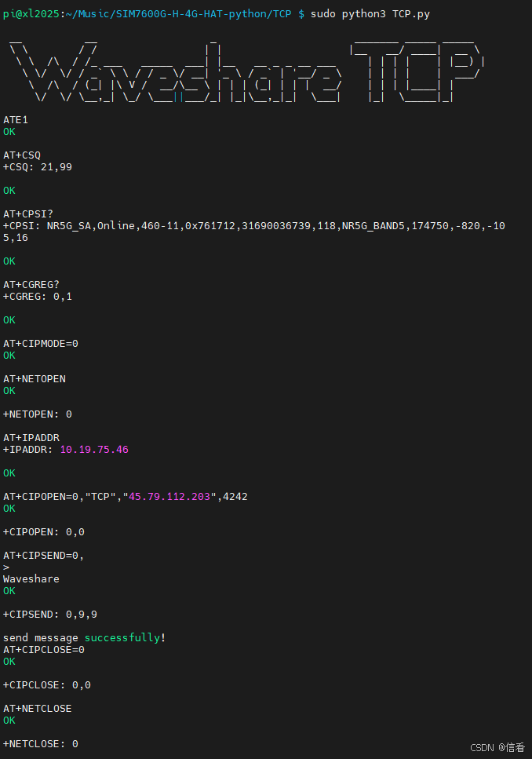Click the OK right after the Waveshare payload

click(x=9, y=591)
